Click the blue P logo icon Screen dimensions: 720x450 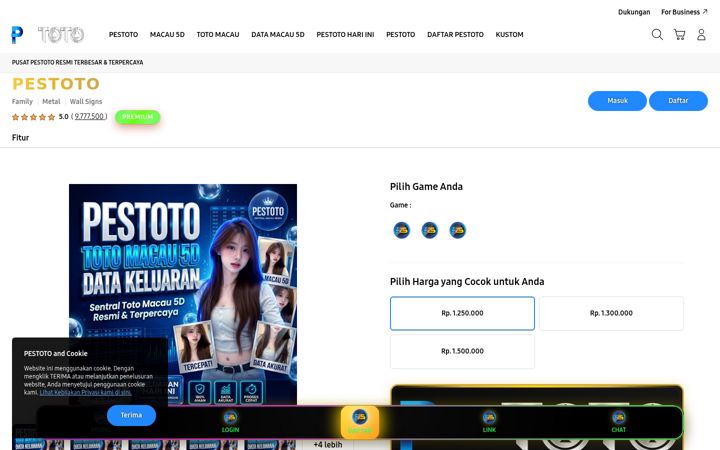tap(17, 35)
